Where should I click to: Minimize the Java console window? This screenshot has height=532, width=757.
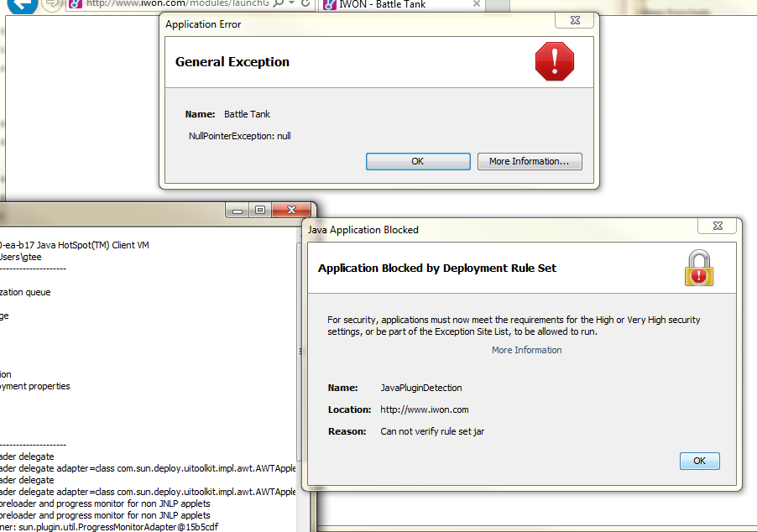(239, 211)
